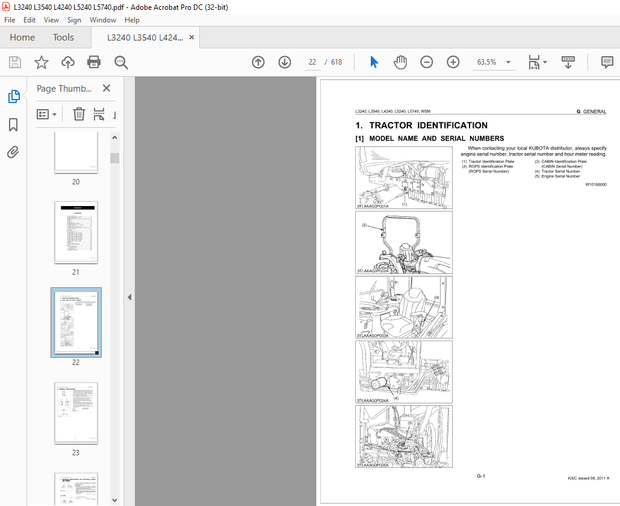Select the page 23 thumbnail
This screenshot has width=620, height=506.
click(x=76, y=413)
